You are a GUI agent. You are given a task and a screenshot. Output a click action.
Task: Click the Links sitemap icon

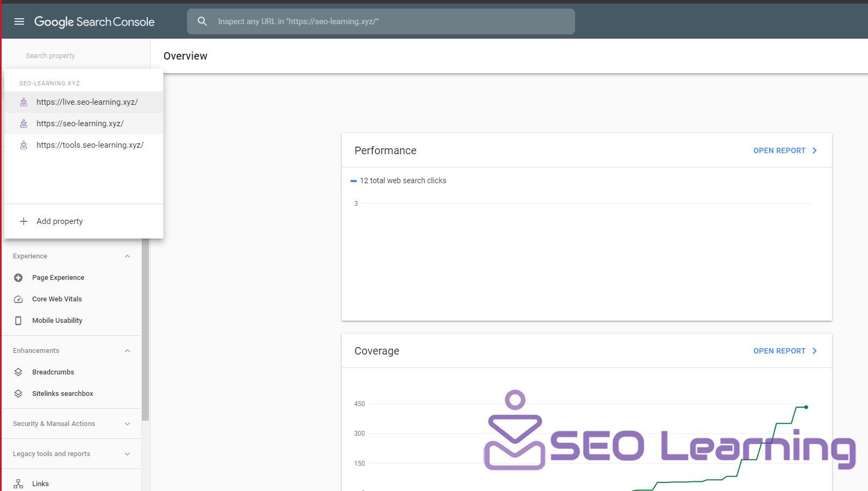pyautogui.click(x=18, y=484)
